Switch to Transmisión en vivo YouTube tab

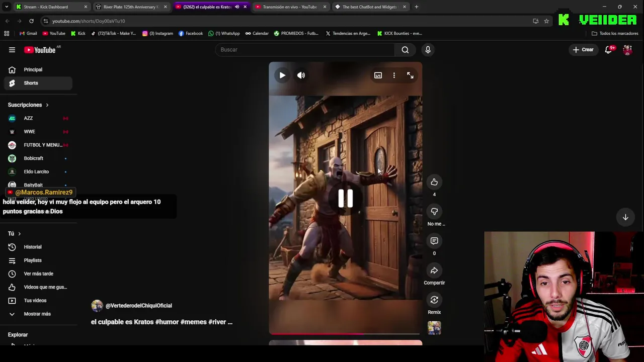(290, 7)
